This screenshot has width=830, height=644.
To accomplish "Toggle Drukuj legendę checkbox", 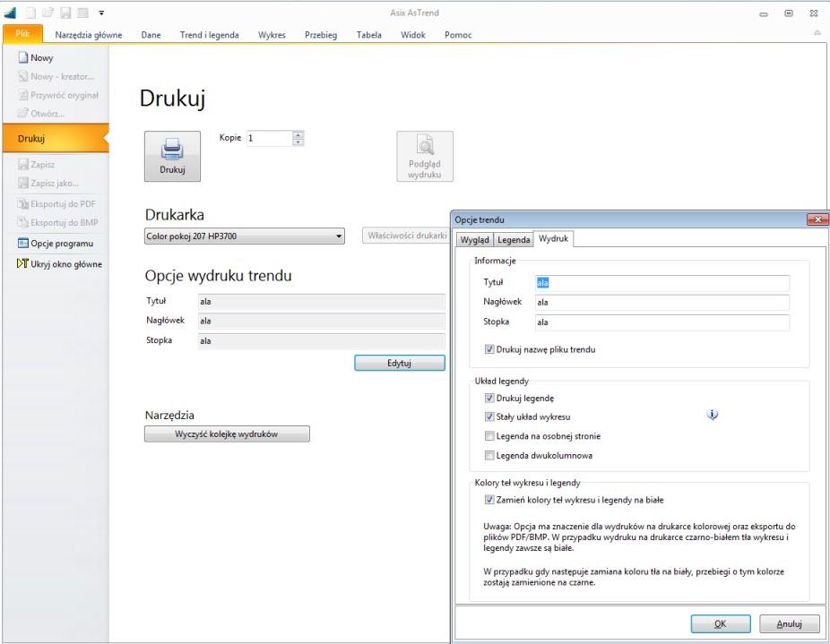I will point(489,398).
